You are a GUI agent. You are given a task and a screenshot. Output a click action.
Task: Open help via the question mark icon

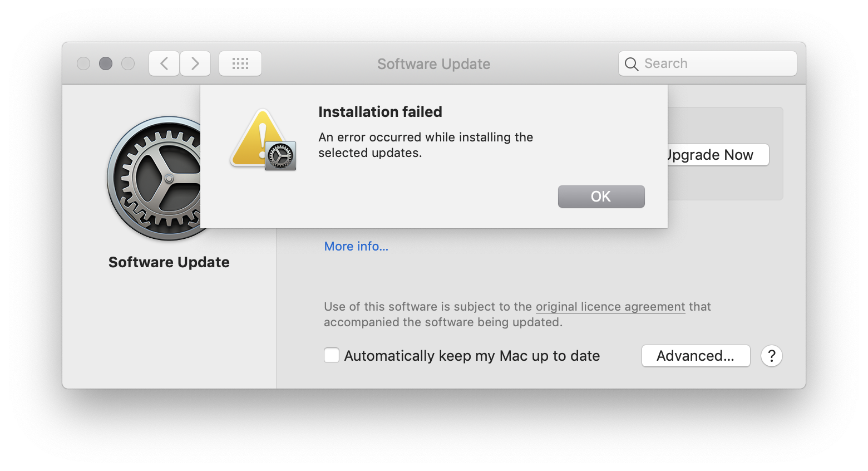[771, 356]
